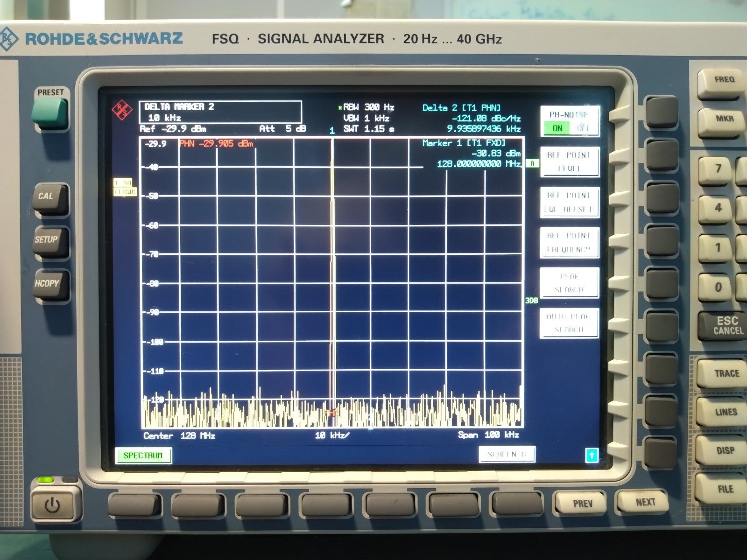Push the hardware key beside PEAK SEARCH softkey

coord(662,283)
